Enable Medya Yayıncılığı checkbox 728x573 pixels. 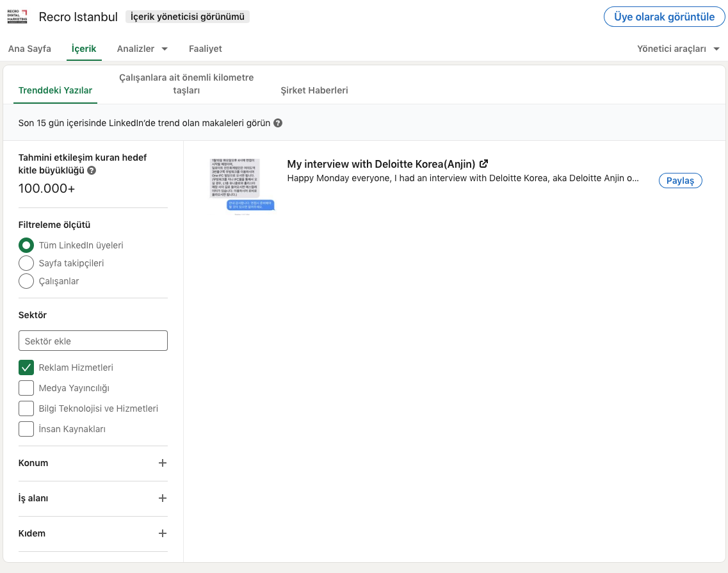(26, 388)
